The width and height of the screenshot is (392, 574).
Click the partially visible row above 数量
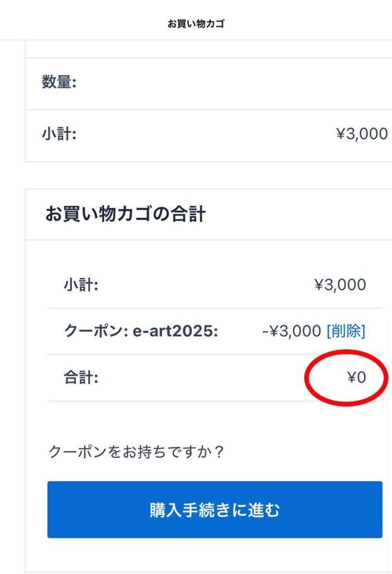207,49
